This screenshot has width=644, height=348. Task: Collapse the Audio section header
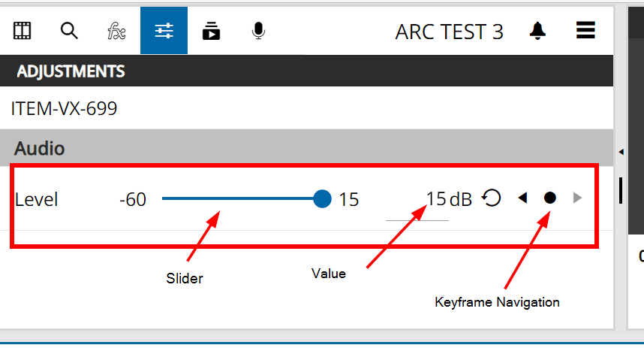39,148
